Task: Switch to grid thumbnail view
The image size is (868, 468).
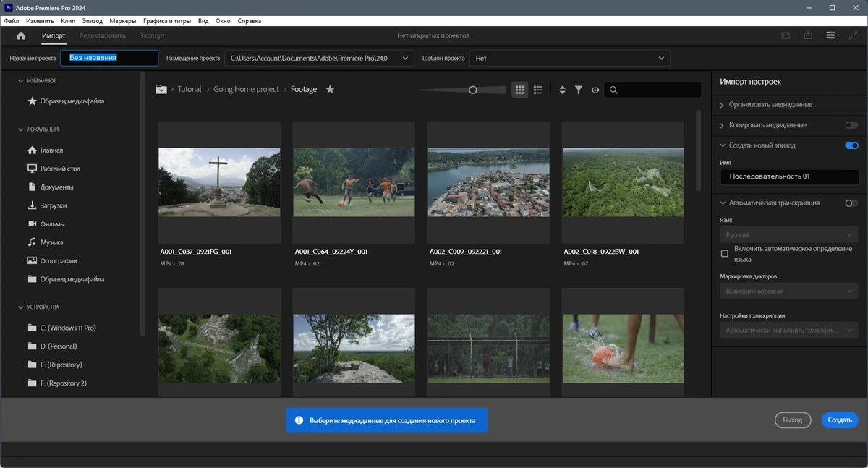Action: point(519,90)
